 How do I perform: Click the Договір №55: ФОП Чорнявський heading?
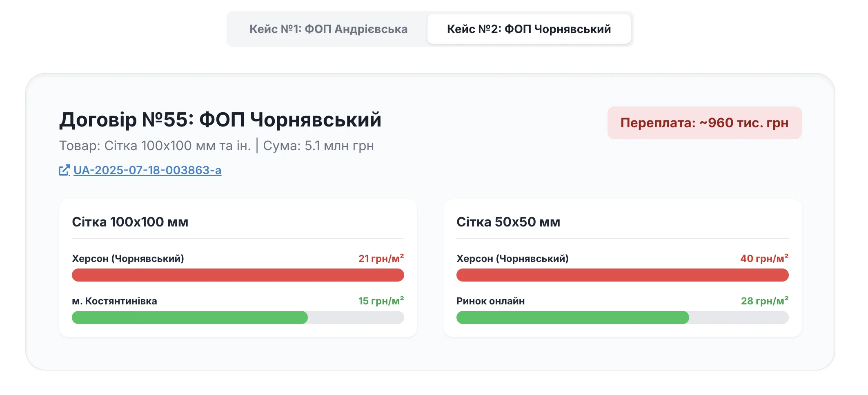pos(220,120)
